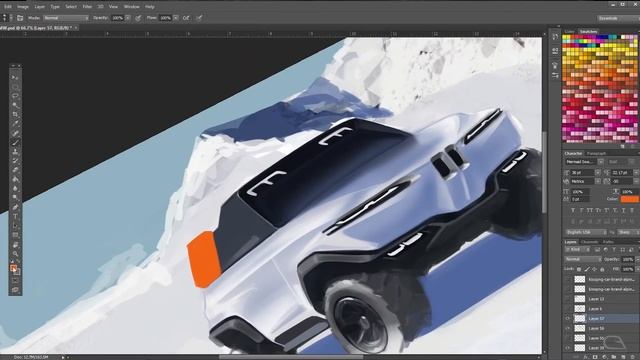Click the Change Screen Mode icon
The image size is (640, 360).
tap(15, 290)
